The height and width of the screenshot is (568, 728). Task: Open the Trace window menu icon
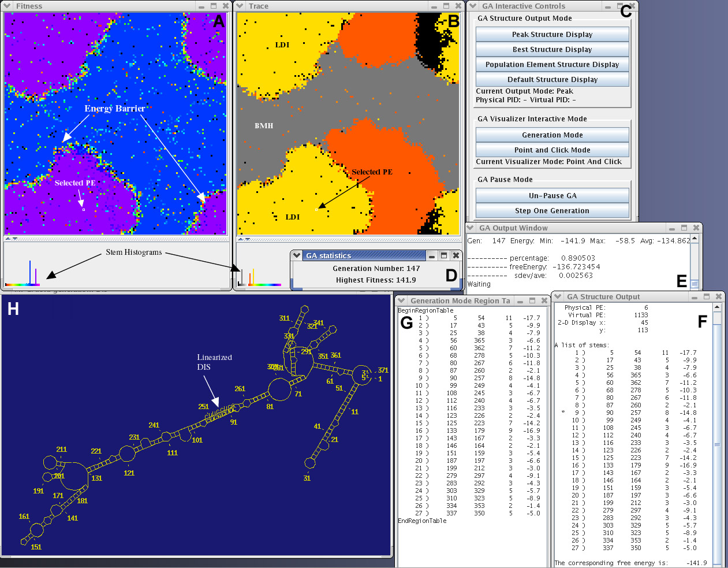coord(241,6)
